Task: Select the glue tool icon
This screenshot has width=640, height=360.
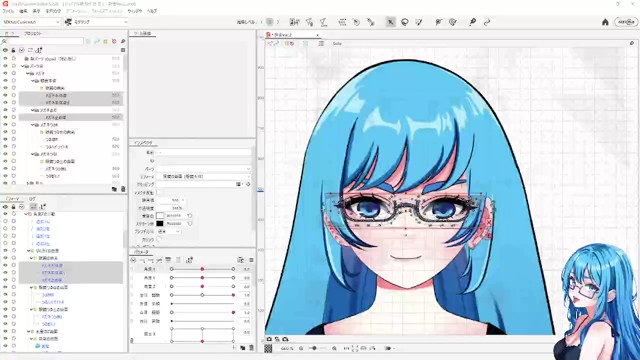Action: (x=472, y=22)
